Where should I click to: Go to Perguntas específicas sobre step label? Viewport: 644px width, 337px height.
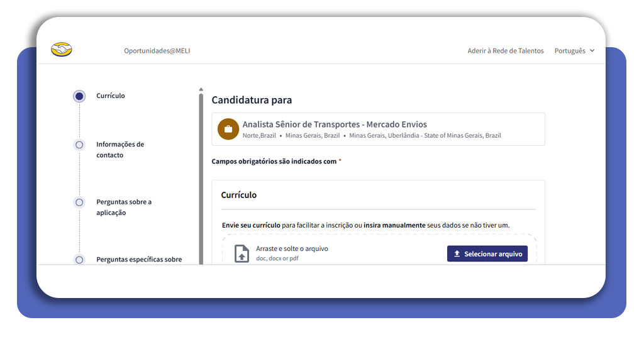(139, 260)
